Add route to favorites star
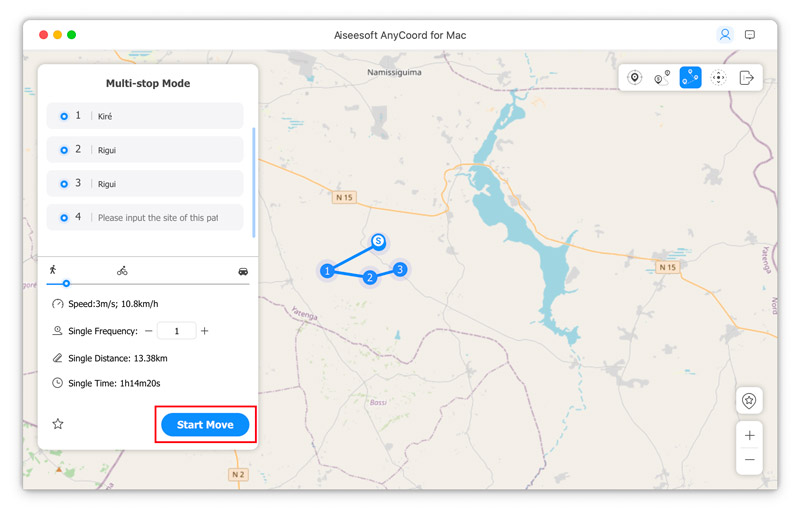Viewport: 800px width, 515px height. (x=58, y=424)
